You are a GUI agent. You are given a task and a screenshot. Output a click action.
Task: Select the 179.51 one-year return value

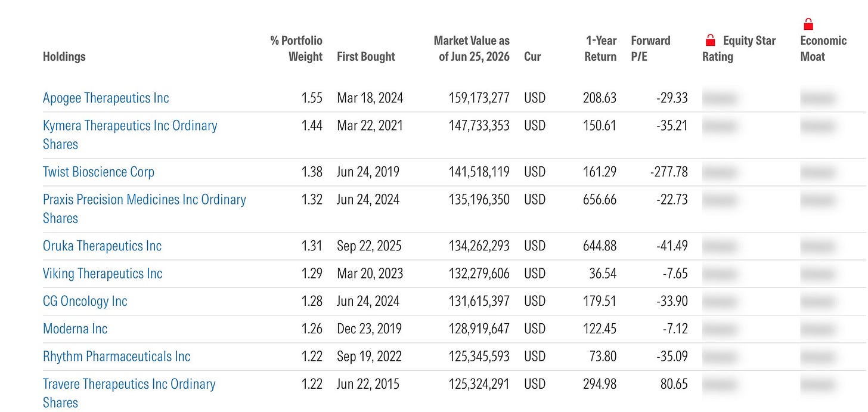pos(600,301)
